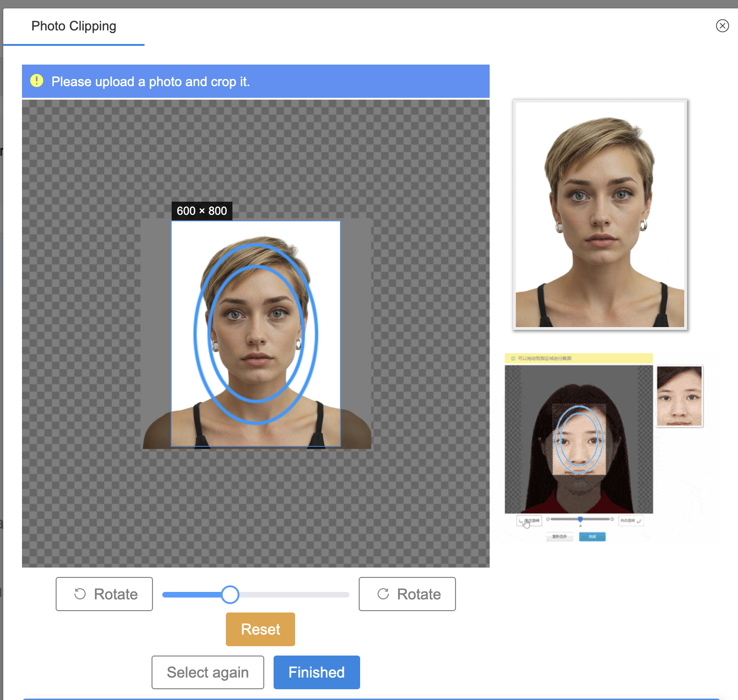The image size is (738, 700).
Task: Click the yellow exclamation warning icon
Action: click(37, 81)
